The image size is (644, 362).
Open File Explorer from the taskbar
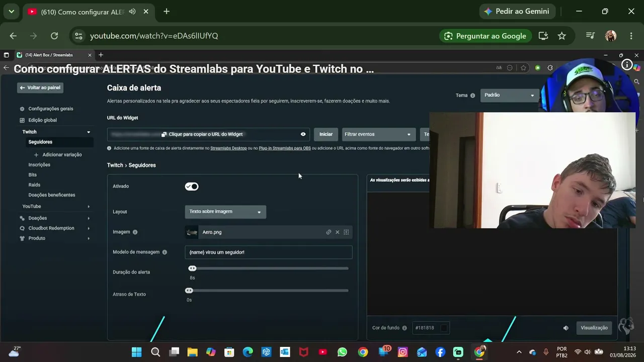click(x=192, y=352)
